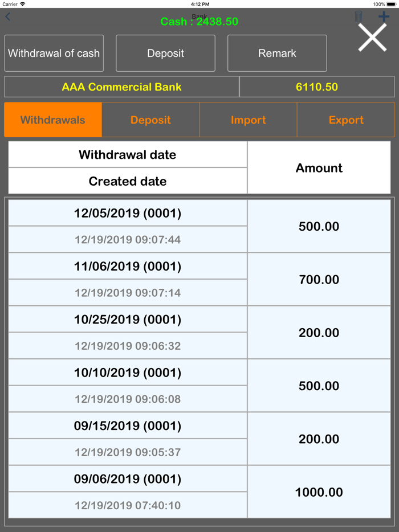Open the Withdrawals tab

click(52, 120)
